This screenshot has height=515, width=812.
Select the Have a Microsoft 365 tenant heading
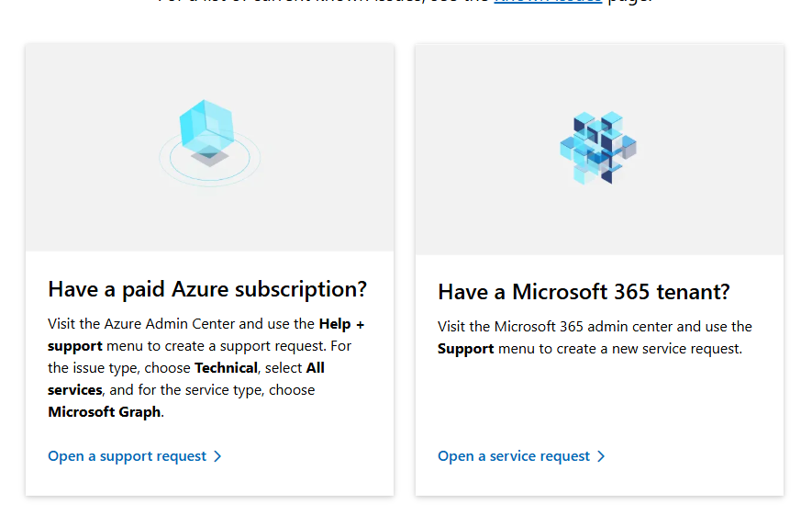click(584, 292)
